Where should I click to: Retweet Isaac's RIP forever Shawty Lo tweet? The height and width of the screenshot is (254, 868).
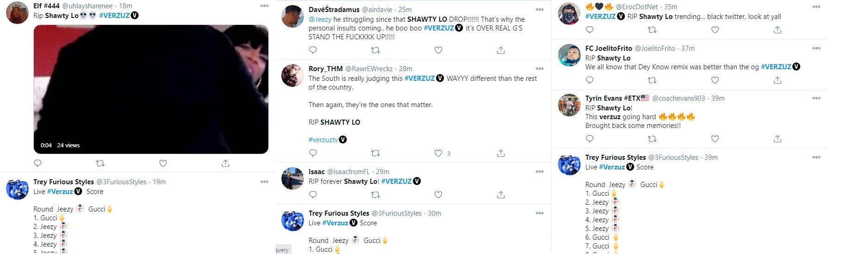click(x=375, y=194)
